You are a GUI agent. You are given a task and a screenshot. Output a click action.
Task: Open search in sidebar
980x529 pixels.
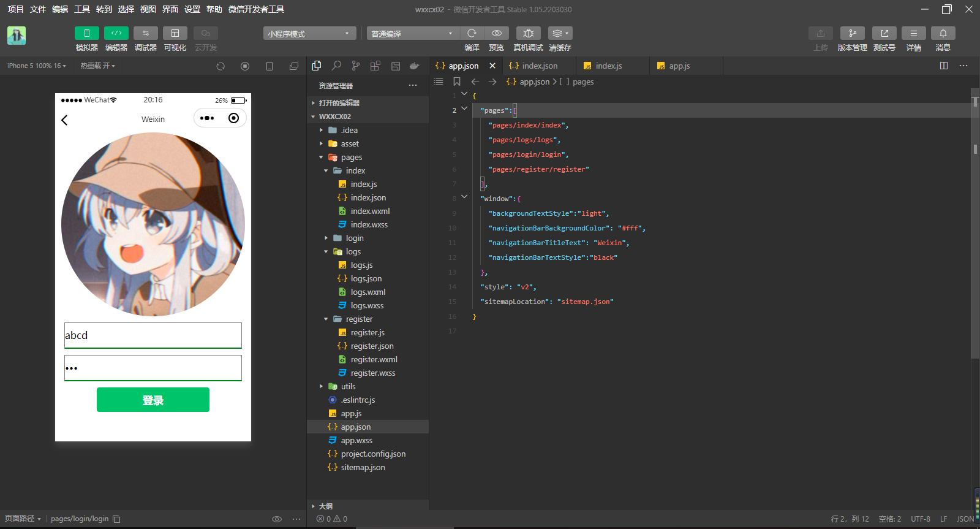point(336,66)
